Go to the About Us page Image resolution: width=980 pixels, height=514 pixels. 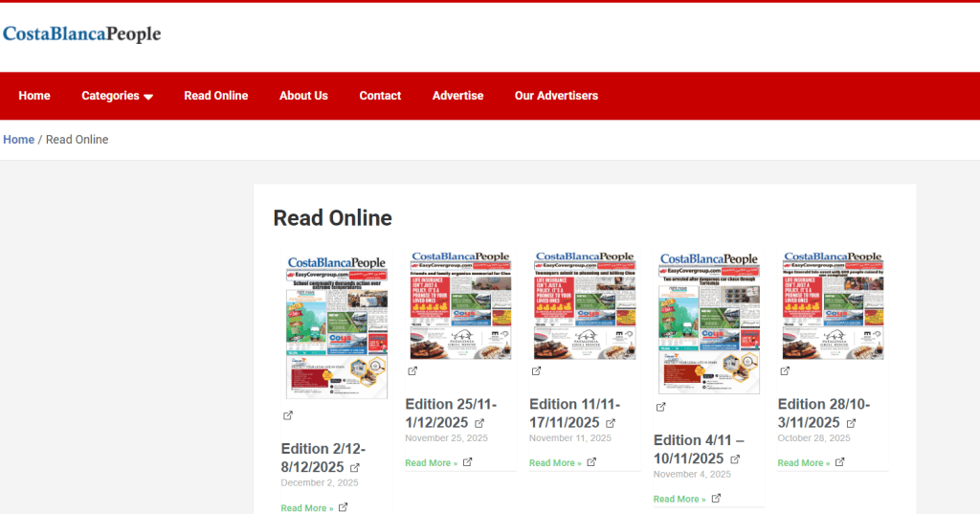303,96
